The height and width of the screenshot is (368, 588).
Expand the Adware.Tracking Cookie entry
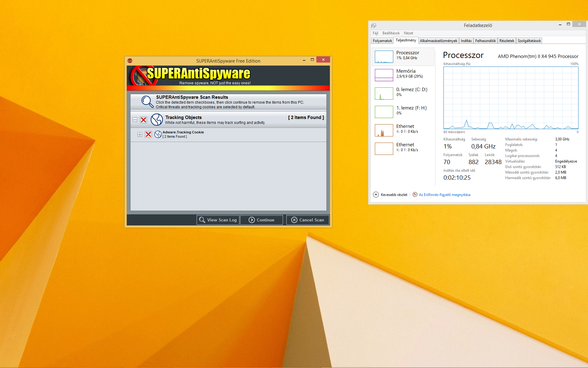pos(140,134)
